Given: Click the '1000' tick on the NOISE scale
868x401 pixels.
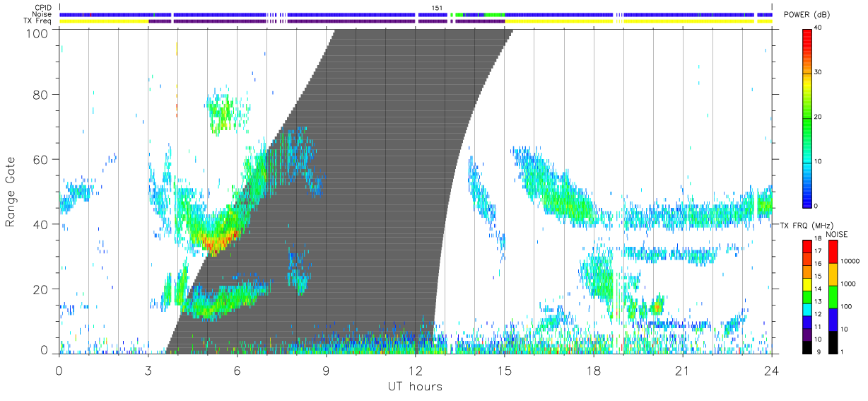Looking at the screenshot, I should 848,284.
